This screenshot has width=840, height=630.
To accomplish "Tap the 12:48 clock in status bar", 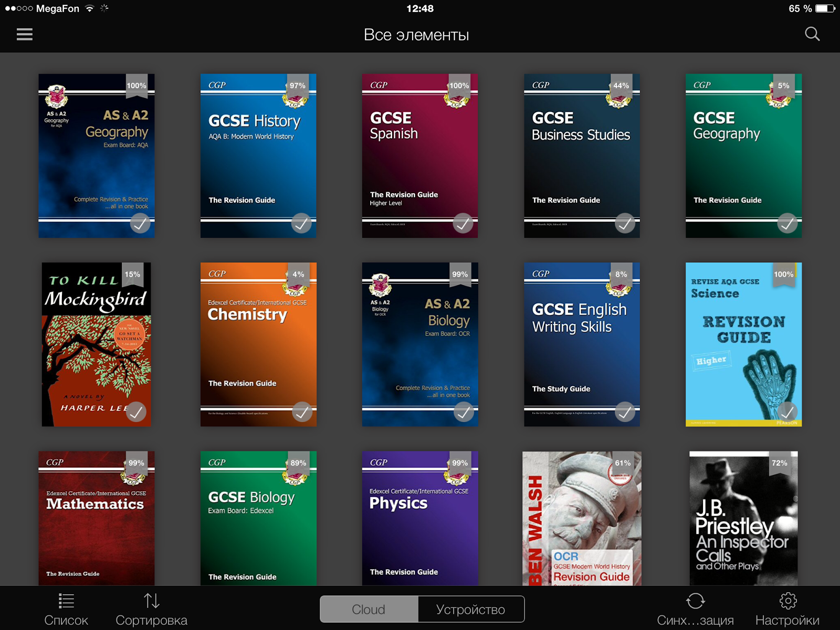I will pos(420,8).
